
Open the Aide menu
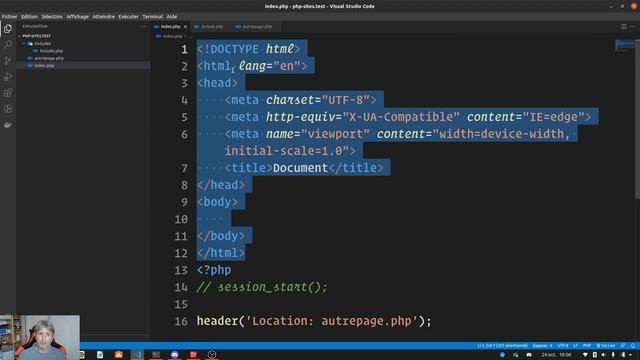click(172, 17)
